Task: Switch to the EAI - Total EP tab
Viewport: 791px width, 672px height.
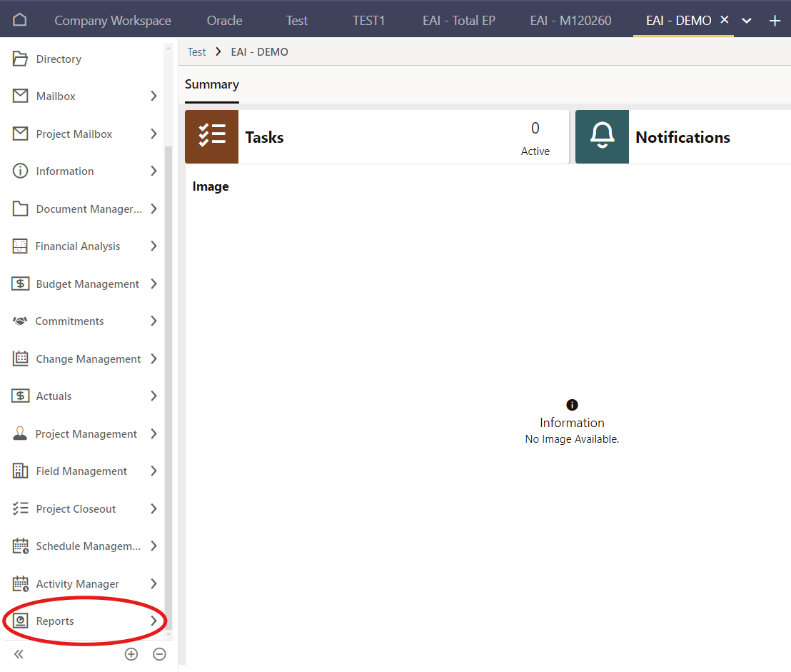Action: 458,21
